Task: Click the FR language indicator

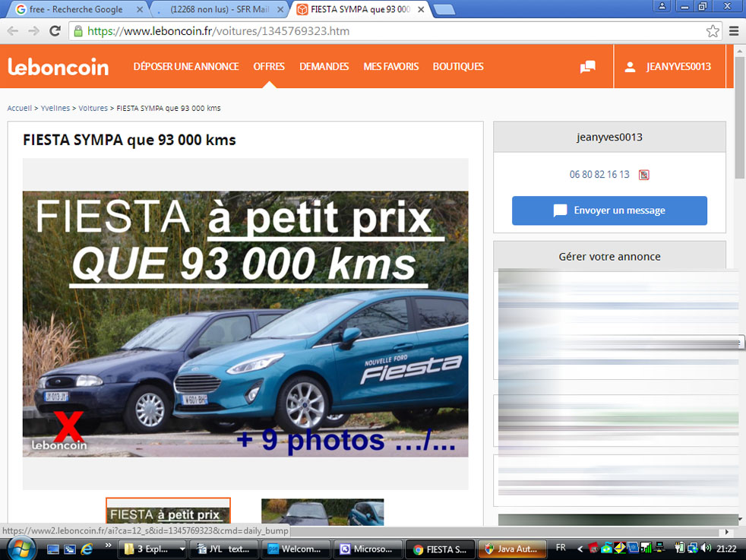Action: (561, 548)
